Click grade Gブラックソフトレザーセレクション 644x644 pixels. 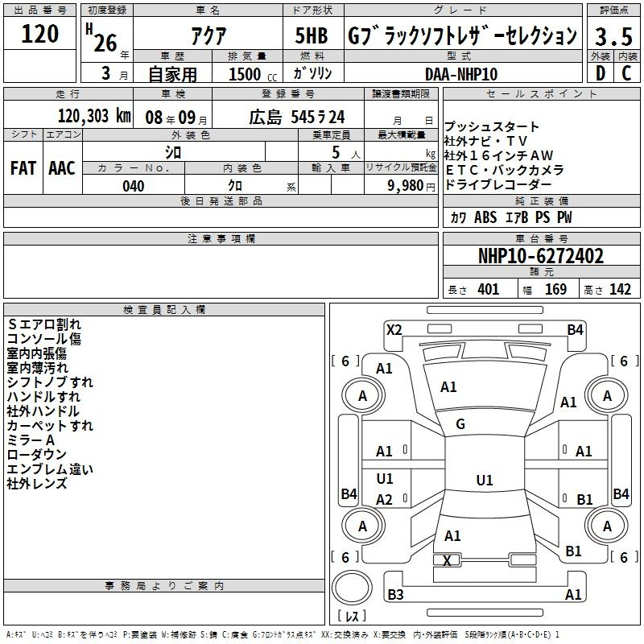tap(462, 35)
